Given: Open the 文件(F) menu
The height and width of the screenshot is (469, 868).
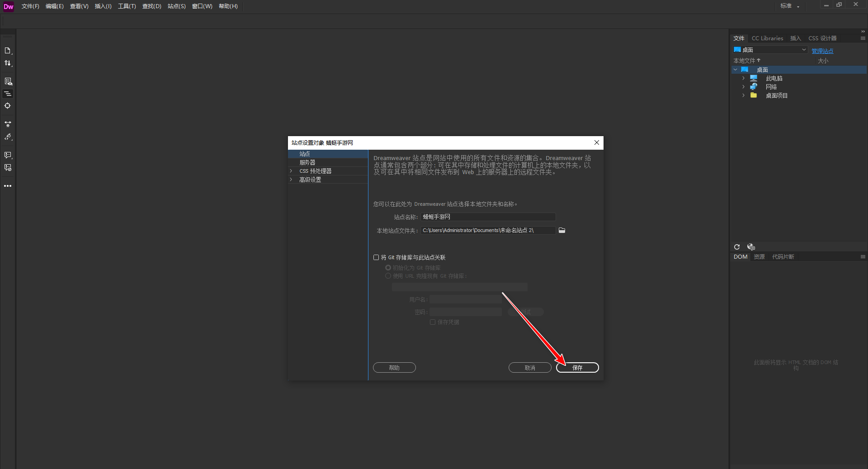Looking at the screenshot, I should 30,6.
